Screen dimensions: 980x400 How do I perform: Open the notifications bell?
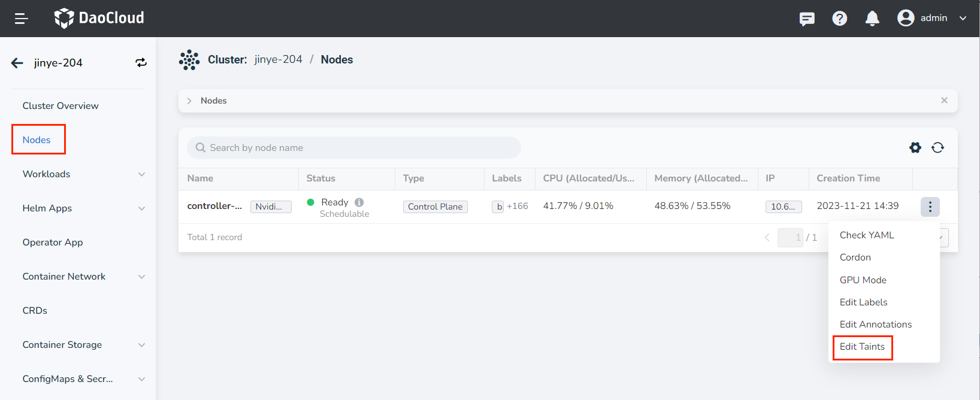point(872,19)
